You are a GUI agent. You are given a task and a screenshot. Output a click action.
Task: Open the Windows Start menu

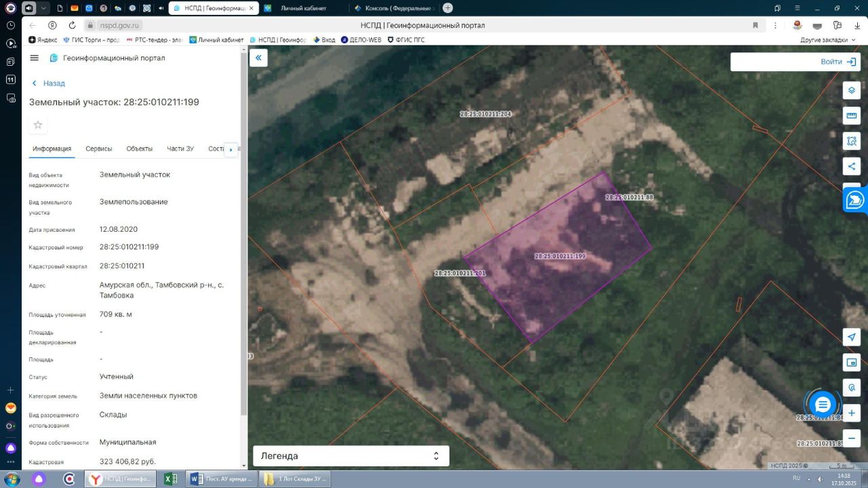[12, 479]
